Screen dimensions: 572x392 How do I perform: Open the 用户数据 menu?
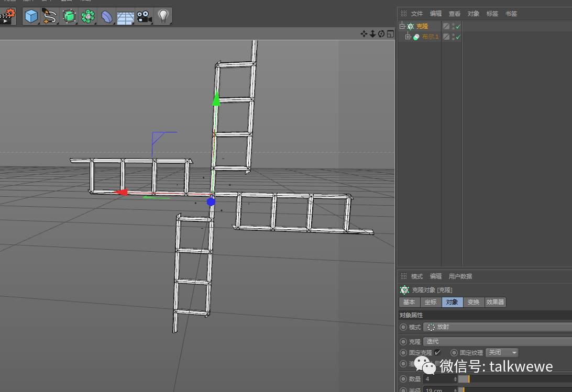(x=460, y=276)
